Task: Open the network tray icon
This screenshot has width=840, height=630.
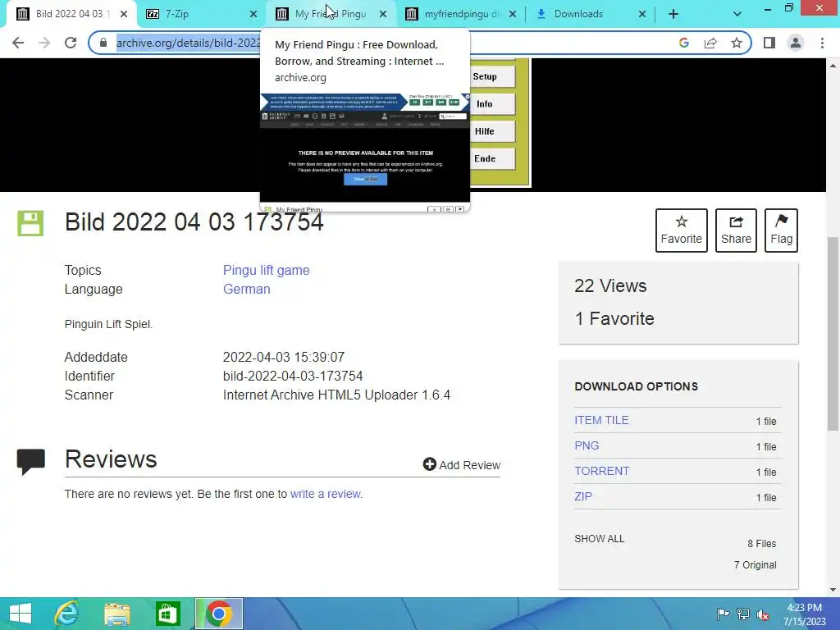Action: pyautogui.click(x=742, y=614)
